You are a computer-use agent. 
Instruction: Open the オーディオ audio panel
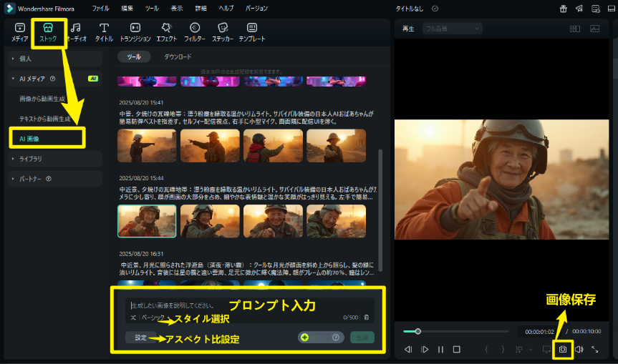pos(77,32)
